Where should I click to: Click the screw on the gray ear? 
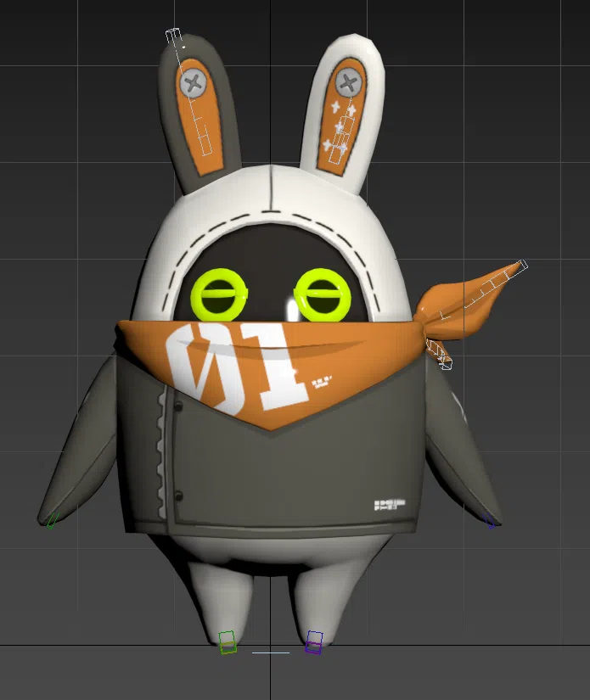195,83
